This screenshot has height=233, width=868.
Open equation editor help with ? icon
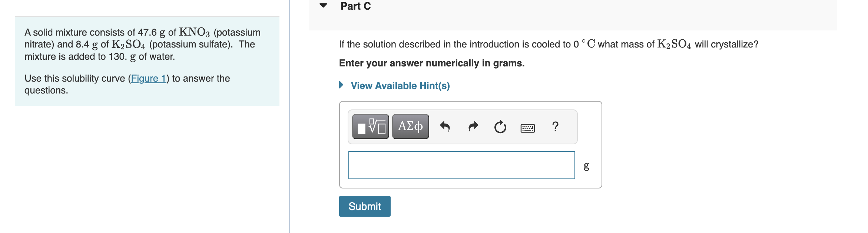tap(555, 126)
